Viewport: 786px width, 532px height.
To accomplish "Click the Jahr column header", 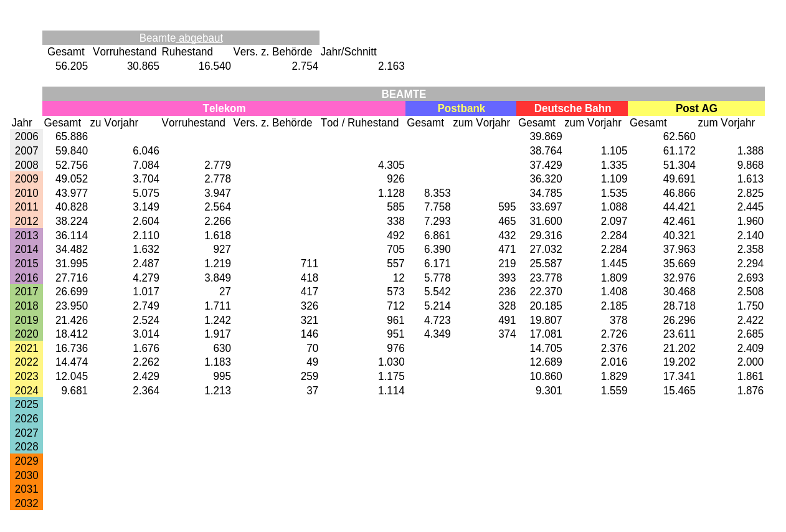I will click(x=22, y=123).
